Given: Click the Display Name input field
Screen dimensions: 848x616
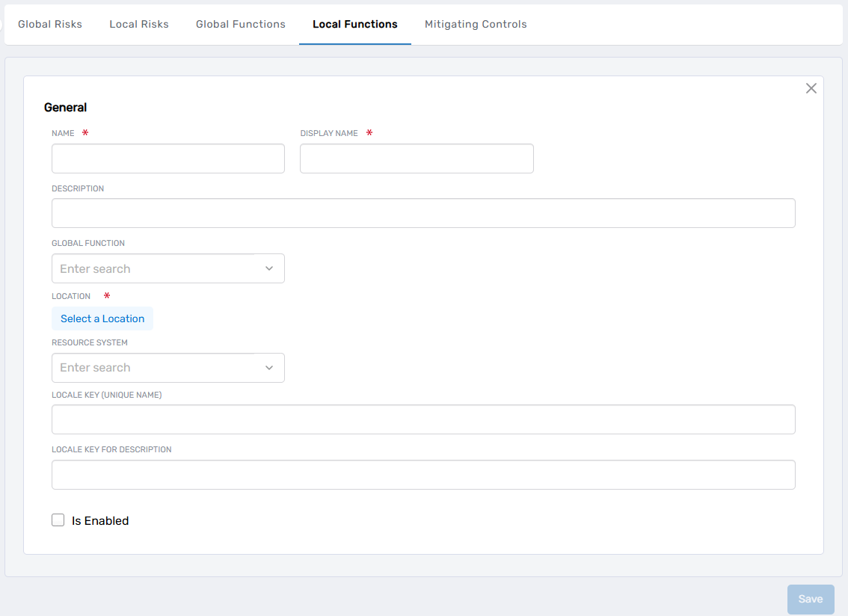Looking at the screenshot, I should click(417, 158).
